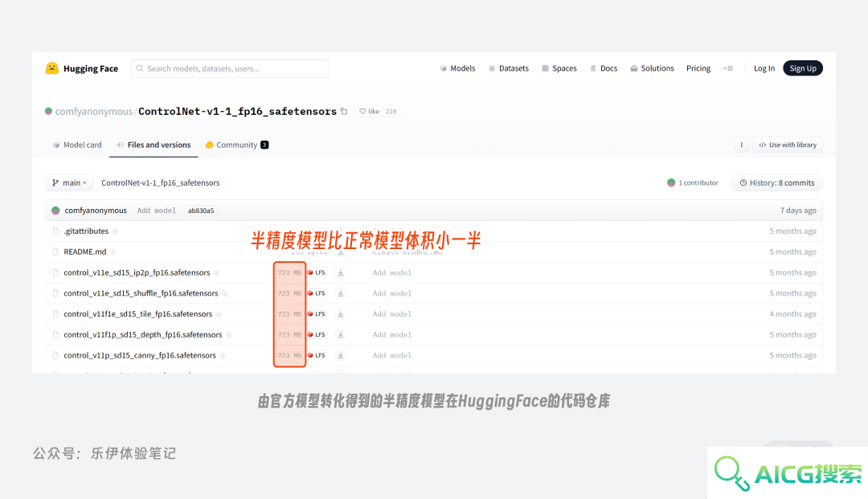Click the Log In link
Screen dimensions: 868x499
(x=764, y=68)
